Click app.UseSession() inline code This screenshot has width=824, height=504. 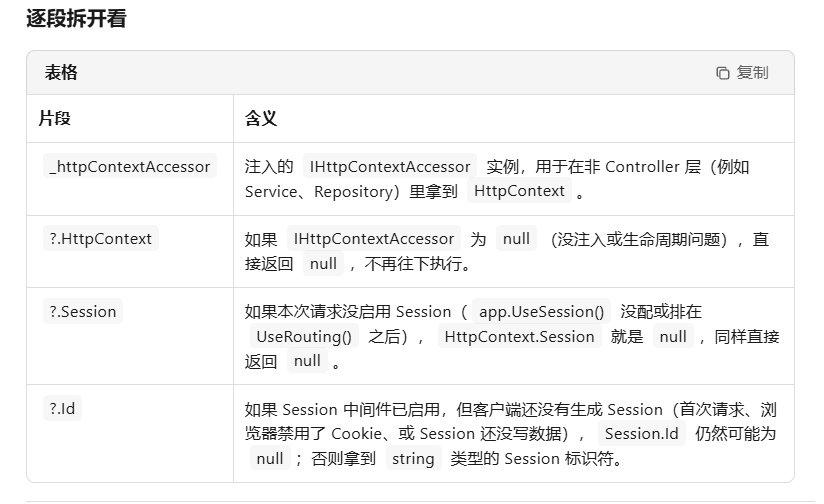(541, 311)
